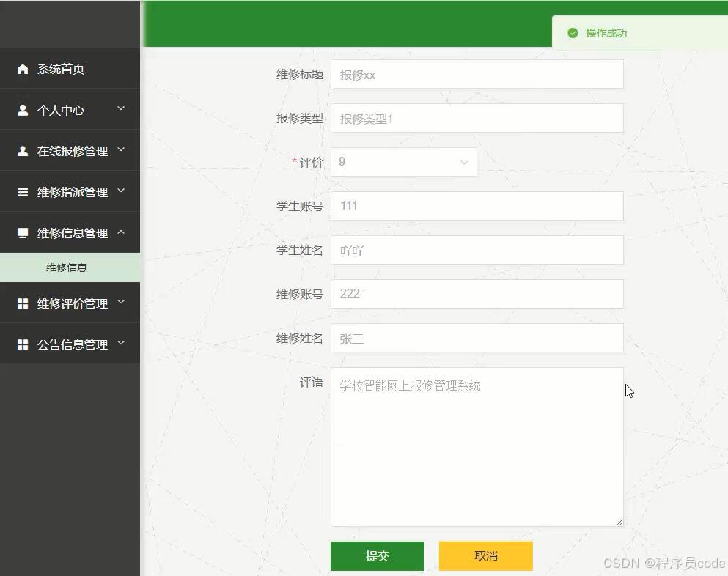Viewport: 728px width, 576px height.
Task: Click the list icon beside 维修指派管理
Action: point(23,192)
